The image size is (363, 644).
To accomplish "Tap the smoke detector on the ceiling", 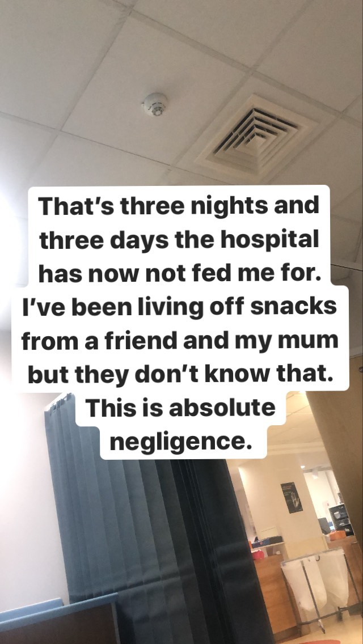I will (x=155, y=105).
